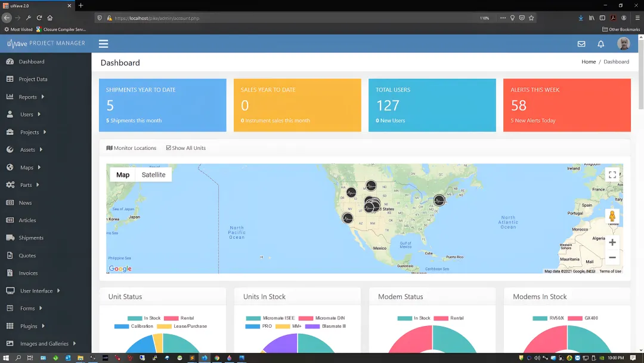Click the Reports bar chart icon
The width and height of the screenshot is (644, 363).
point(10,97)
